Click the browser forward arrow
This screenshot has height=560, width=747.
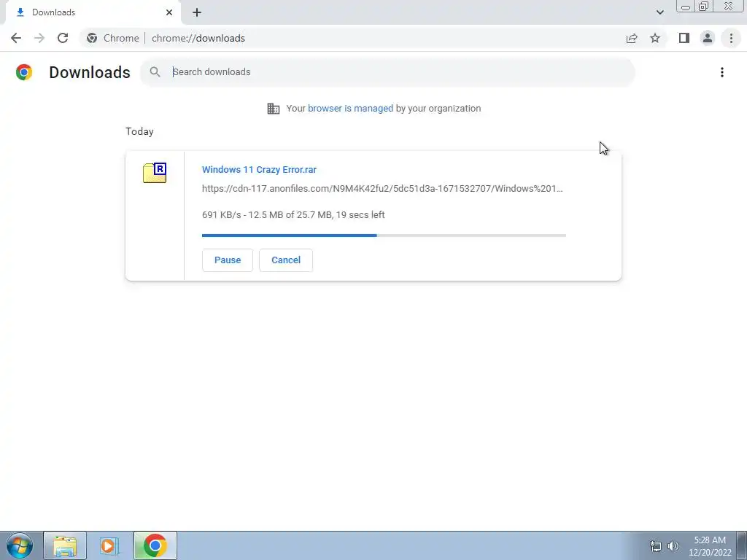coord(39,38)
